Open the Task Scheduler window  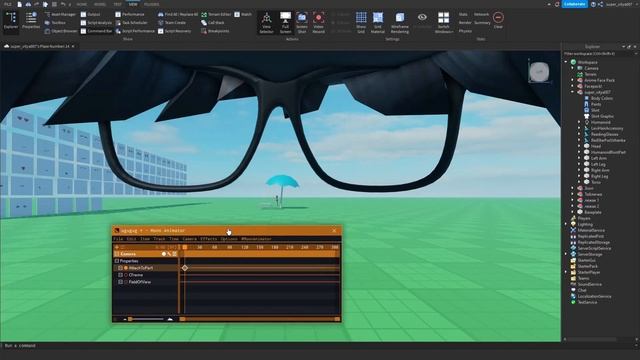coord(131,23)
